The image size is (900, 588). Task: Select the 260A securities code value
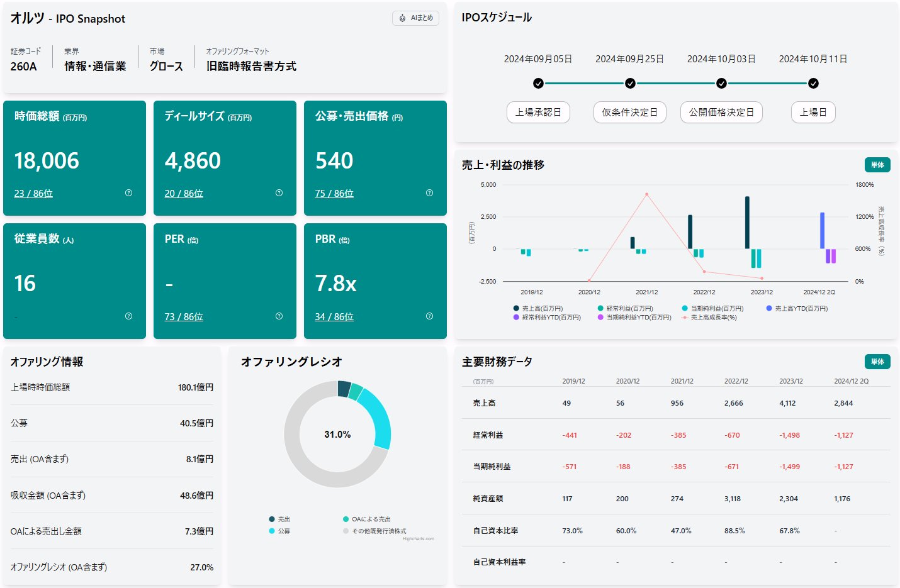[24, 66]
